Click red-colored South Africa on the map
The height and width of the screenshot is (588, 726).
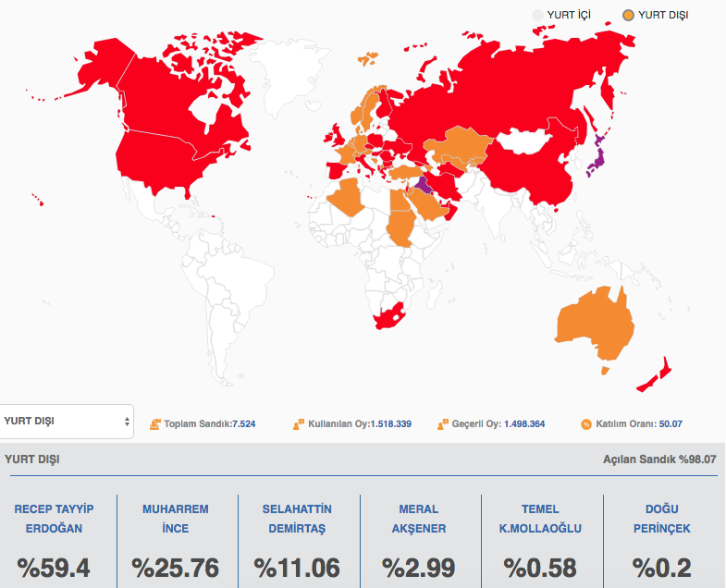[x=388, y=317]
